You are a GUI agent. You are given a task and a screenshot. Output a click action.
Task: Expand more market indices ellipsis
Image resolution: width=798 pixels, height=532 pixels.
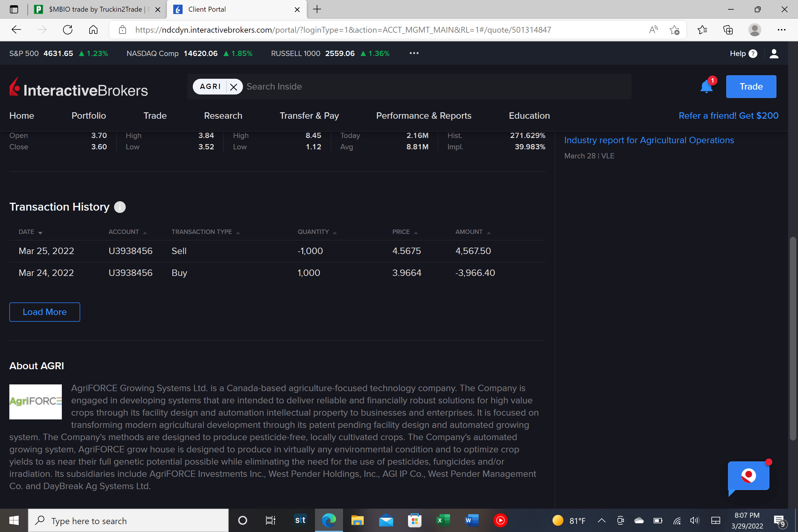414,53
